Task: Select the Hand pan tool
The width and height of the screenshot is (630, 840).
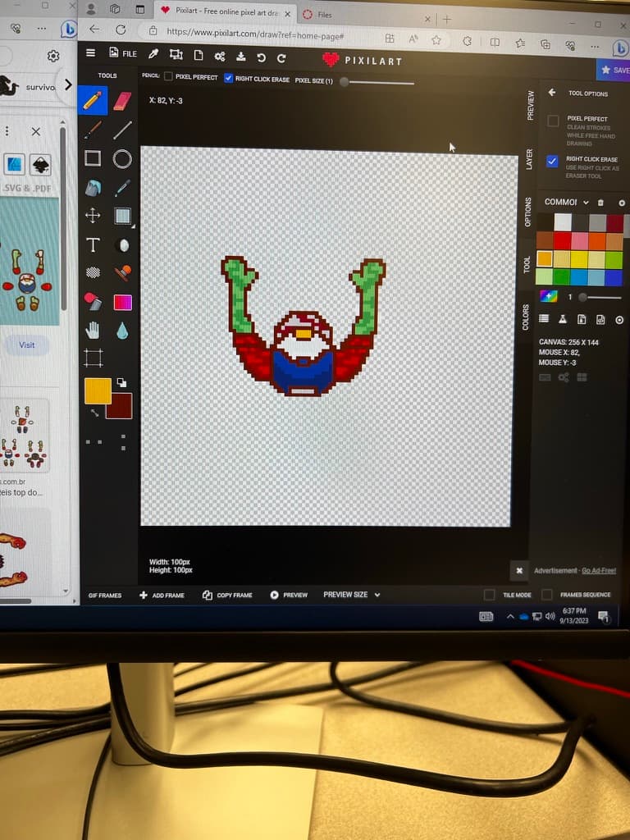Action: (93, 330)
